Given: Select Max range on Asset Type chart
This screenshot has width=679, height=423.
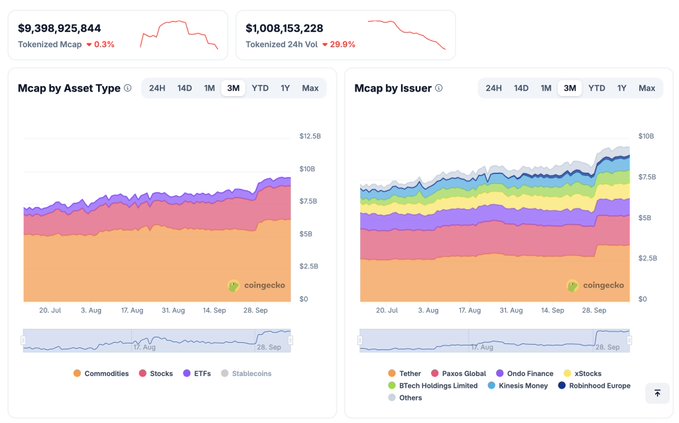Looking at the screenshot, I should [310, 88].
